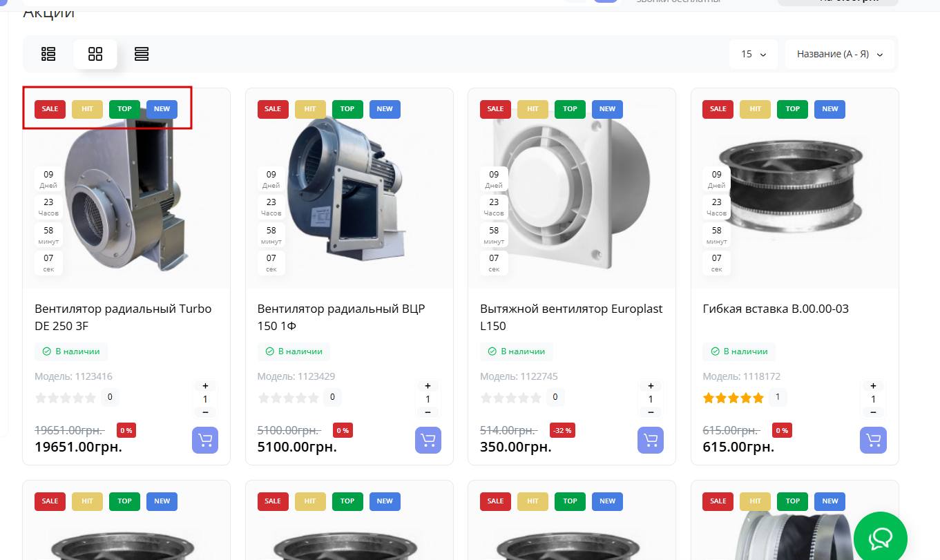940x560 pixels.
Task: Click the star rating of Turbo DE 250 3F
Action: (66, 398)
